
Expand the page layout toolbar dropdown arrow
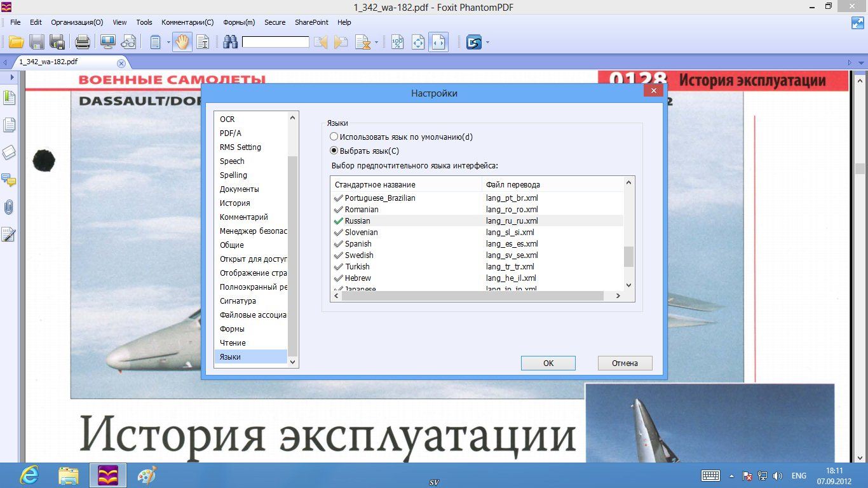(169, 43)
